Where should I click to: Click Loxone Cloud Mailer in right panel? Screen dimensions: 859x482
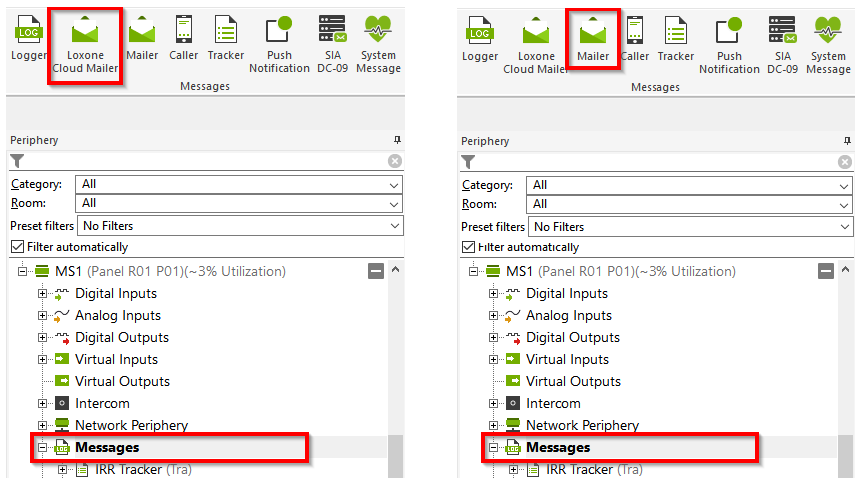[535, 46]
